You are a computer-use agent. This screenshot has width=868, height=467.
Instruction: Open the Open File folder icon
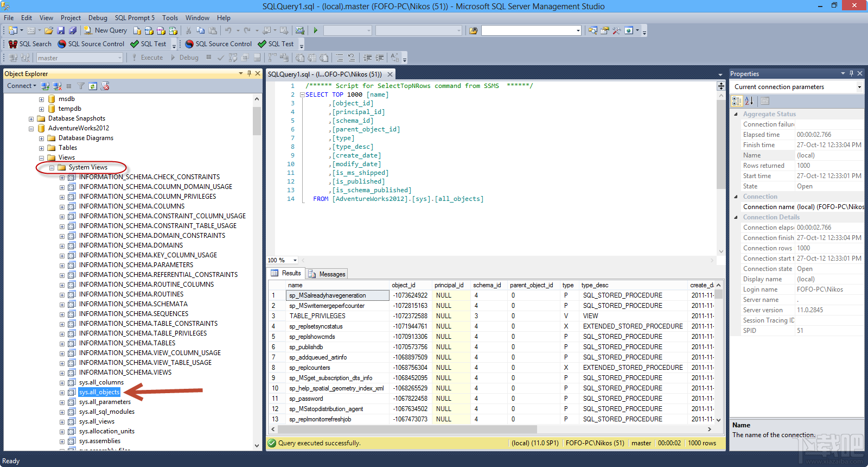click(49, 30)
